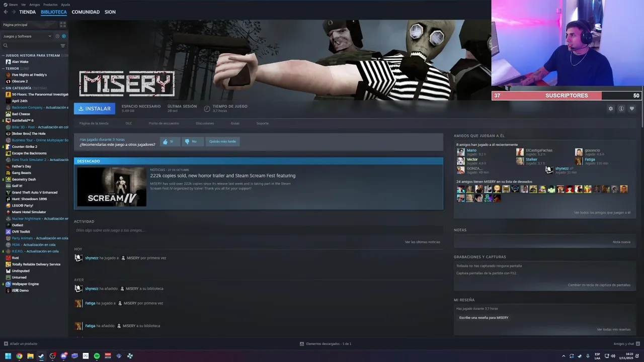Image resolution: width=644 pixels, height=362 pixels.
Task: Click taskbar volume icon
Action: coord(613,356)
